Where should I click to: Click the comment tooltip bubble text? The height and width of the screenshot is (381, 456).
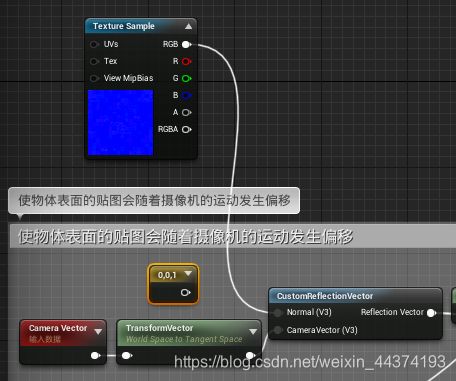154,200
